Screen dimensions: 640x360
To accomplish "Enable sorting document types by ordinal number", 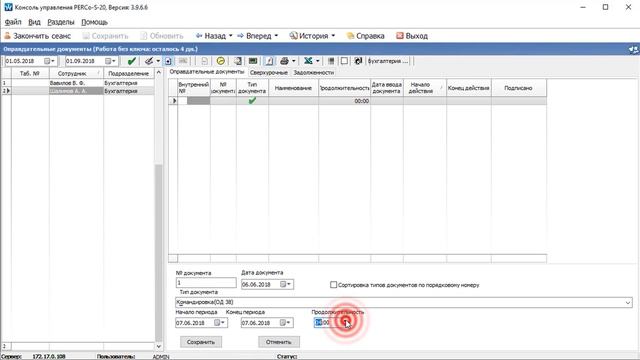I will pos(333,285).
